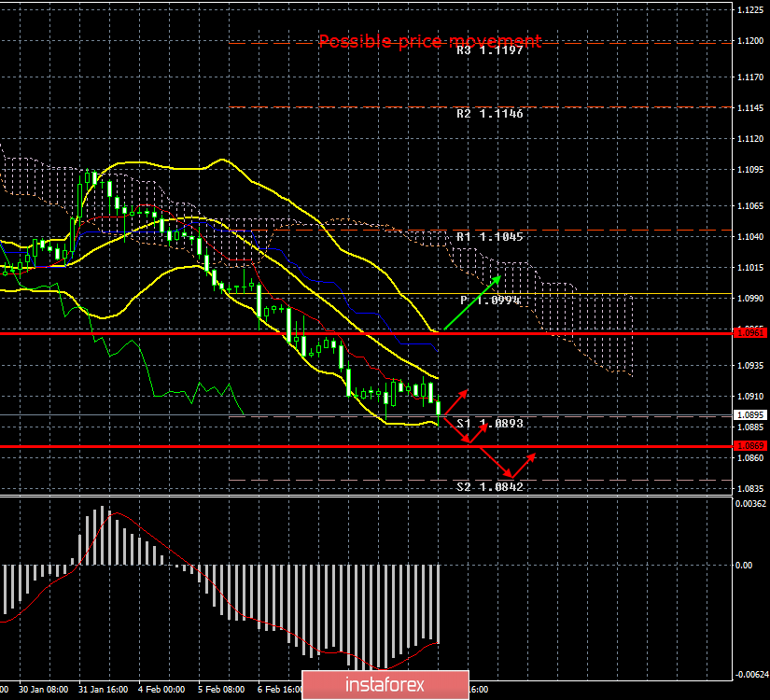Image resolution: width=770 pixels, height=700 pixels.
Task: Click the 1.0935 price axis value
Action: (x=750, y=366)
